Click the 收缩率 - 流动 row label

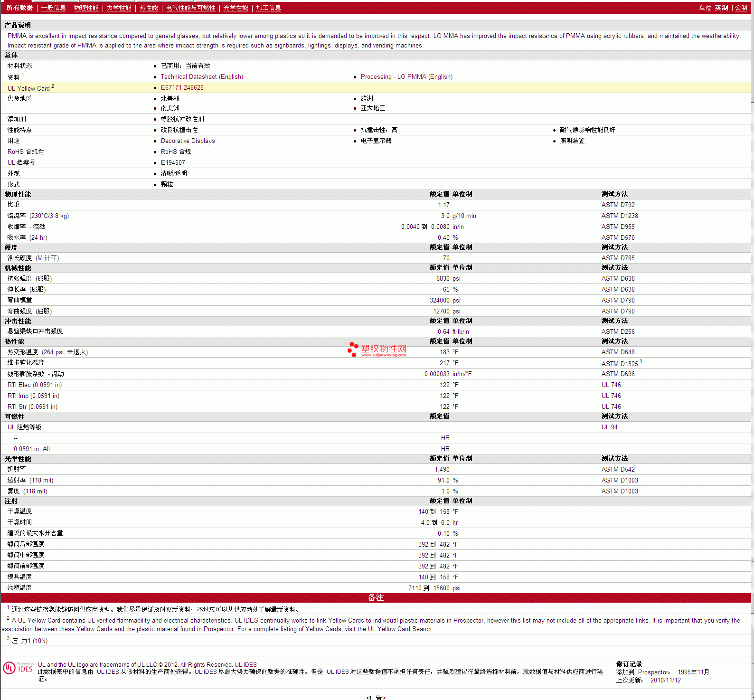27,227
